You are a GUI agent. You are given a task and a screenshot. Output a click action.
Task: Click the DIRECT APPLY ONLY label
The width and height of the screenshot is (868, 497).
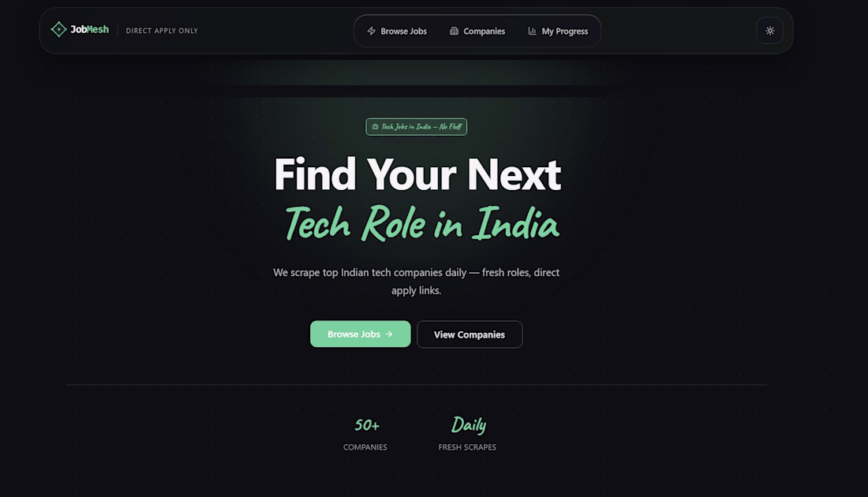pos(162,31)
